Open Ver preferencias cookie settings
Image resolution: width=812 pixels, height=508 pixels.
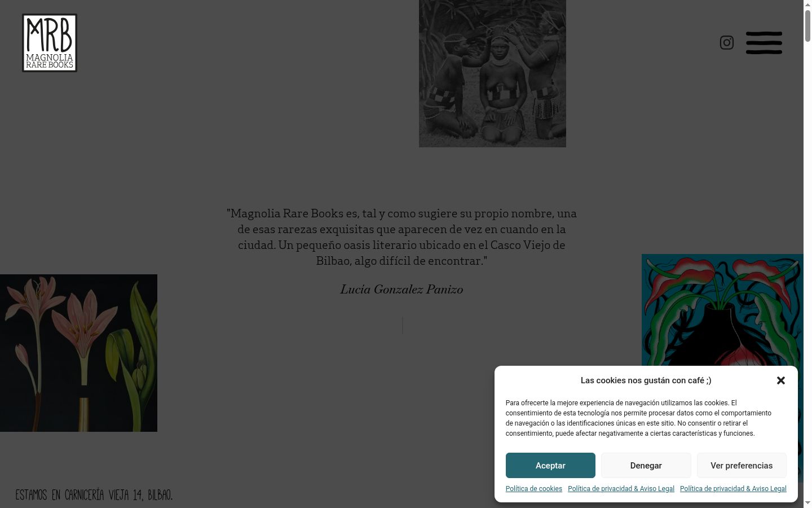[x=742, y=466]
